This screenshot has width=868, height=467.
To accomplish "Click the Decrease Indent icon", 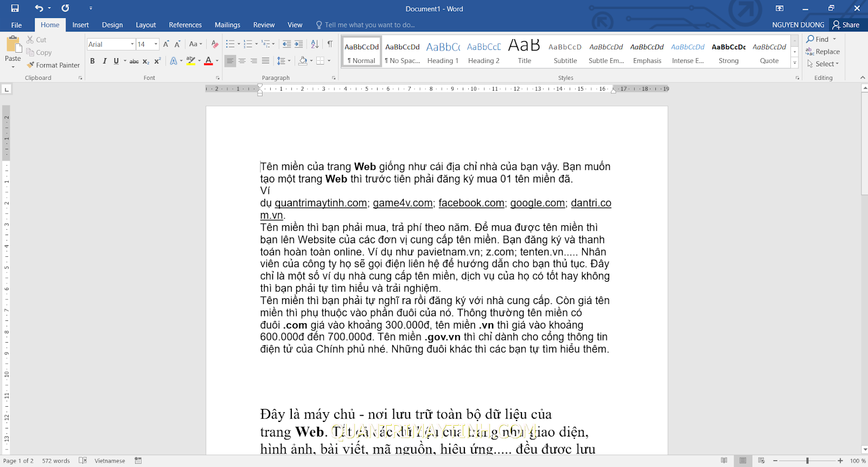I will (x=286, y=44).
